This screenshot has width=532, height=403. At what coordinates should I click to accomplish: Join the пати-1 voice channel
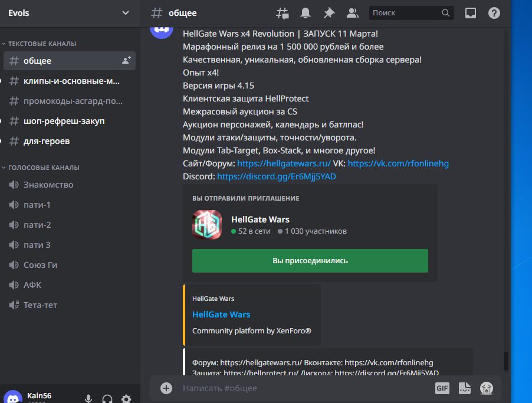pyautogui.click(x=69, y=205)
